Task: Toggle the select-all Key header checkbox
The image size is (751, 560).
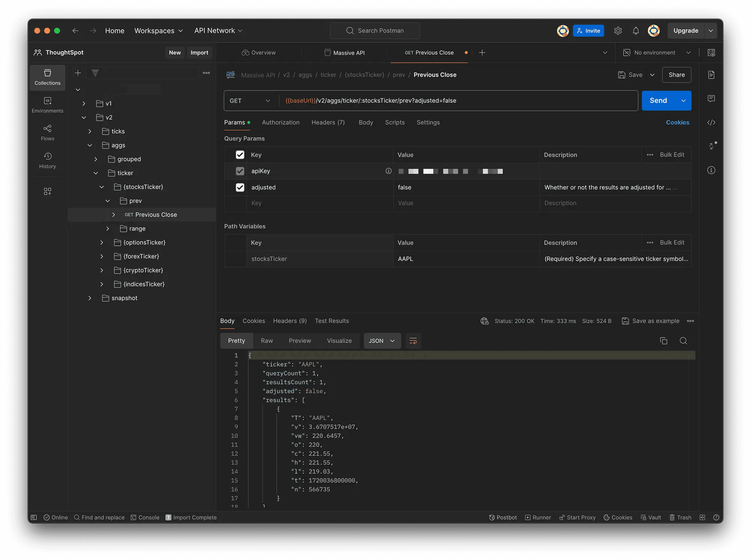Action: (x=240, y=155)
